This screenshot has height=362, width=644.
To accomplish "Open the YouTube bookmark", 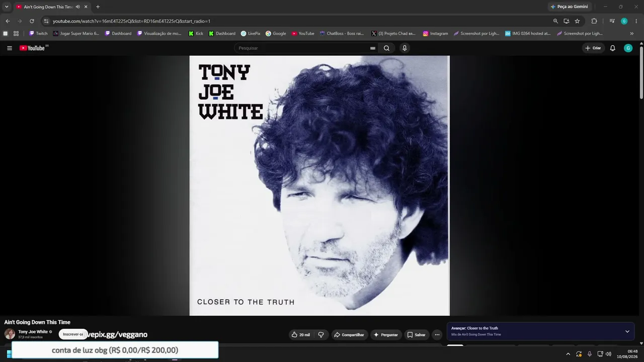I will click(303, 34).
